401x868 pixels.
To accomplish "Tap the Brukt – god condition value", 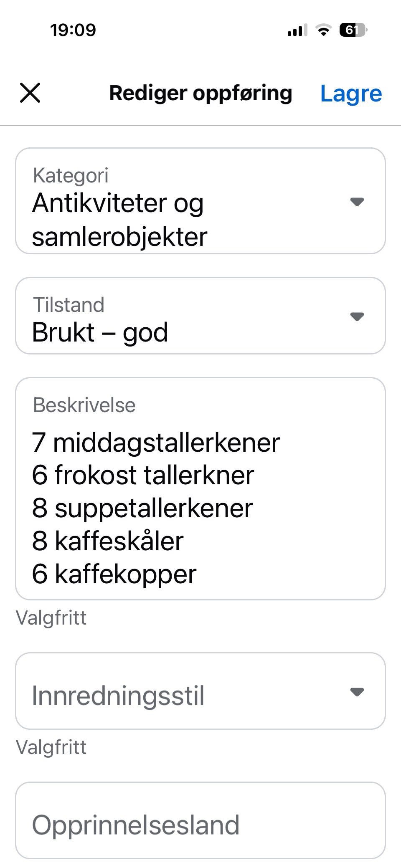I will [100, 332].
